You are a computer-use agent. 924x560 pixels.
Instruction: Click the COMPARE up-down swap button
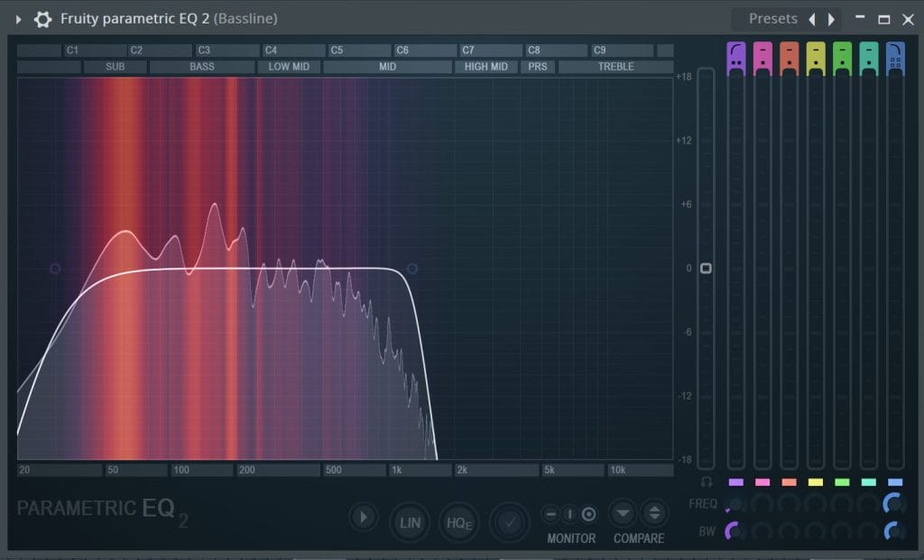pyautogui.click(x=654, y=514)
